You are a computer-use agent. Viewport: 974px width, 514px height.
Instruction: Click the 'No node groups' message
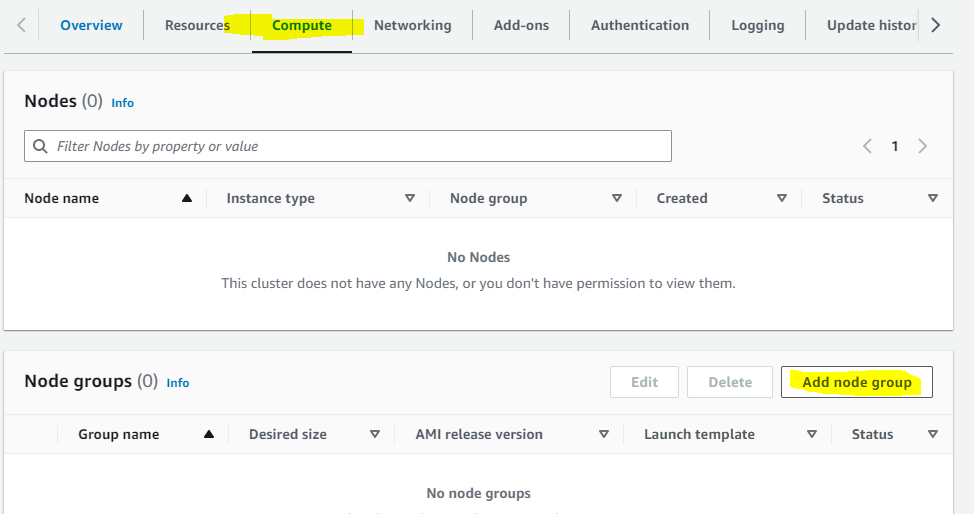[478, 493]
